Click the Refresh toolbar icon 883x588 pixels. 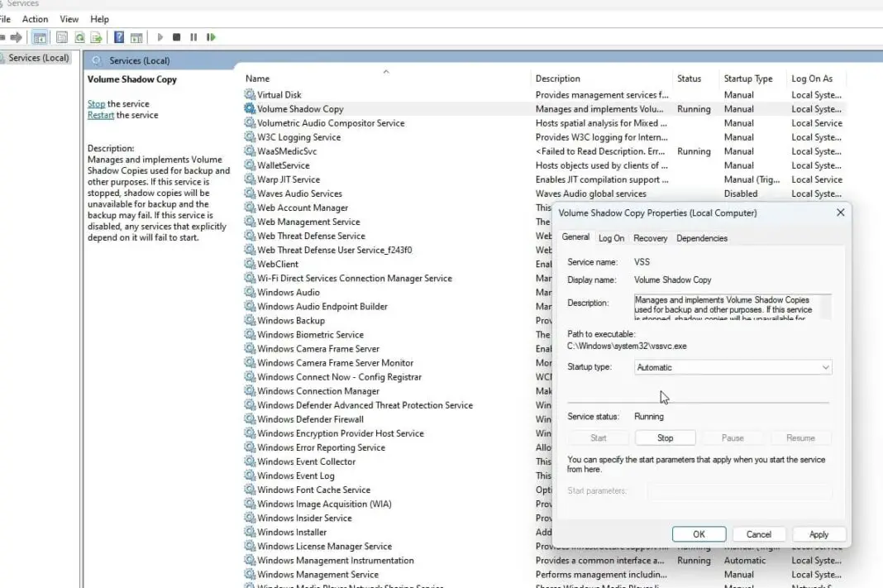tap(80, 36)
